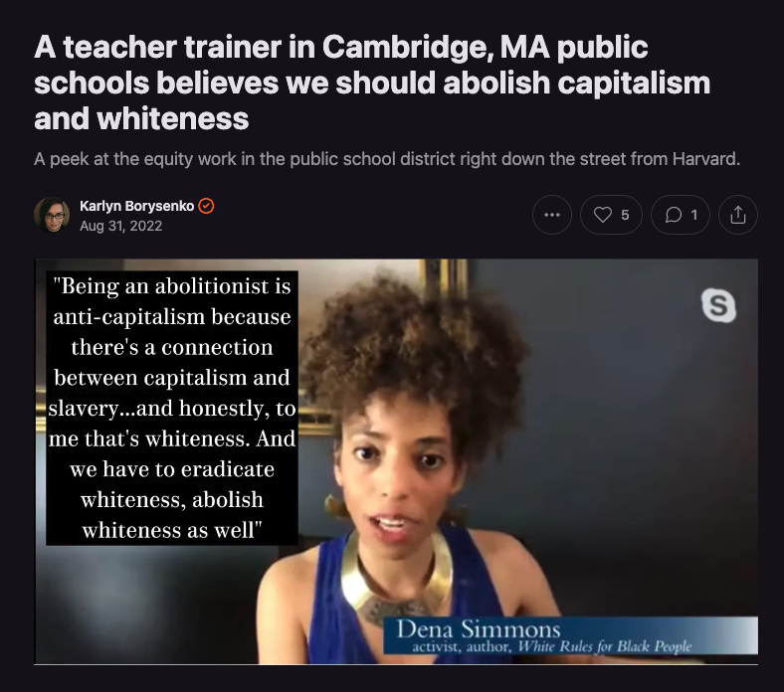Click the orange verified badge beside the author name
The image size is (784, 692).
[206, 206]
